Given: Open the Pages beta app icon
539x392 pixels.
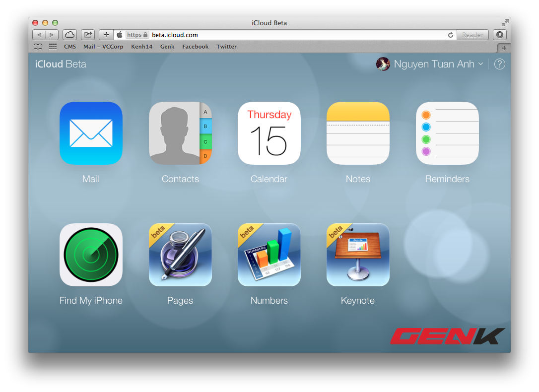Looking at the screenshot, I should [180, 255].
